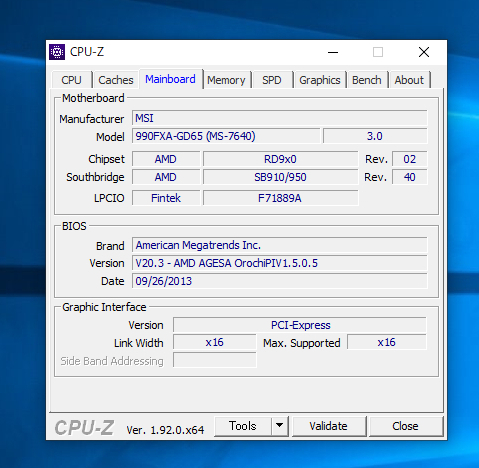Click the Validate button
Viewport: 479px width, 468px height.
coord(328,426)
